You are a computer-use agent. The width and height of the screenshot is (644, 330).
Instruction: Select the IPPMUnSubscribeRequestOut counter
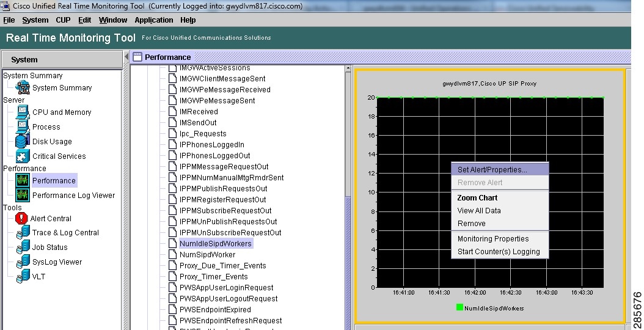click(230, 233)
